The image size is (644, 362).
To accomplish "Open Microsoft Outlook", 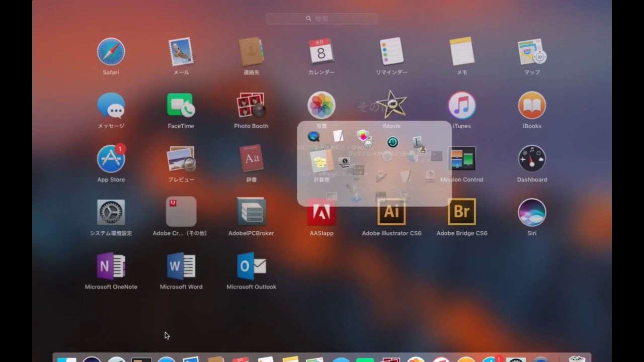I will click(x=251, y=266).
